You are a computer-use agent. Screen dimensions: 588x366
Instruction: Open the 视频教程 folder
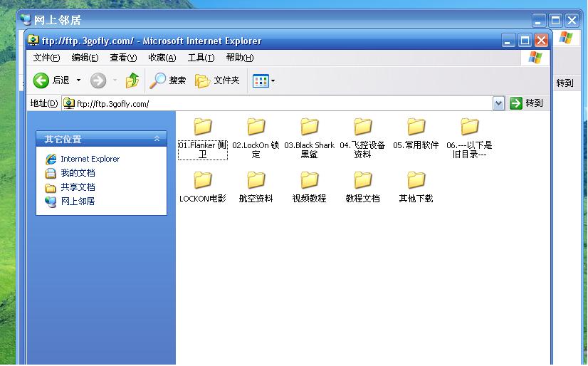(x=310, y=187)
